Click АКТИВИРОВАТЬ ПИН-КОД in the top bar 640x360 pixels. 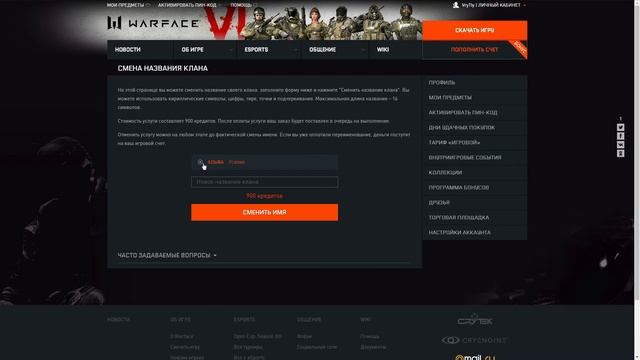coord(187,5)
